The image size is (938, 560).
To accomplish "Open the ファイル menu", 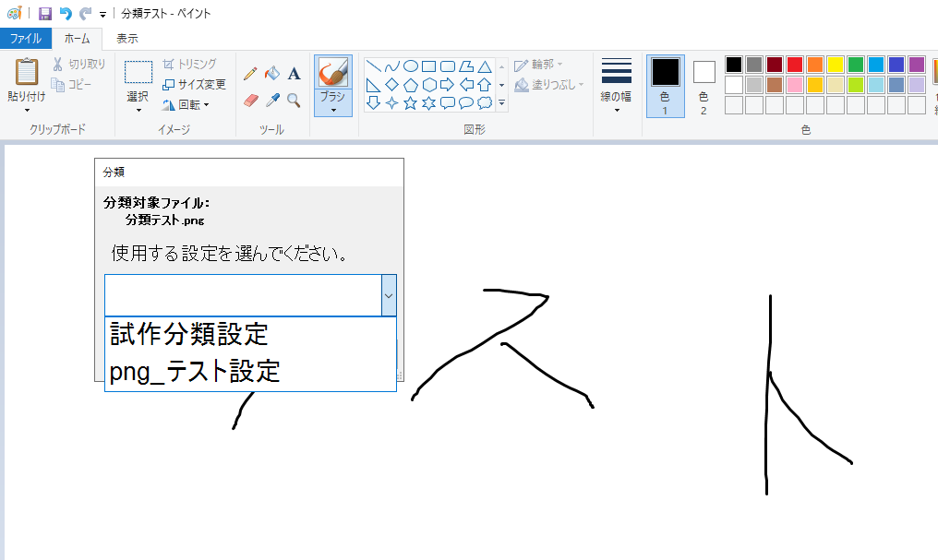I will pyautogui.click(x=27, y=39).
